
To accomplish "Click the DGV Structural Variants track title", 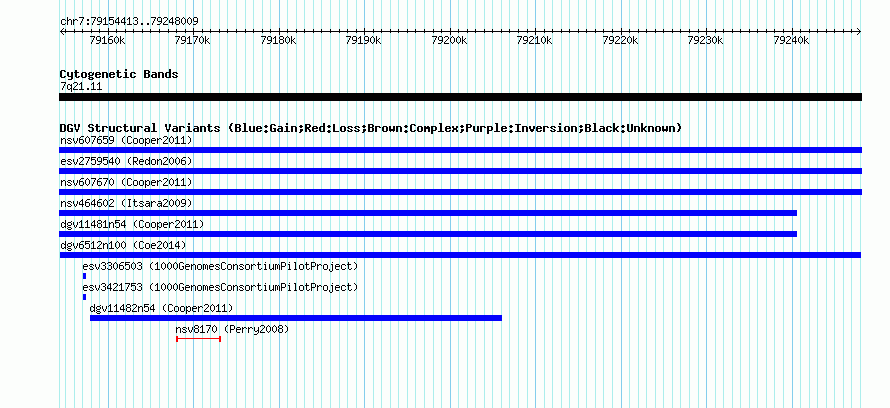I will click(x=370, y=128).
